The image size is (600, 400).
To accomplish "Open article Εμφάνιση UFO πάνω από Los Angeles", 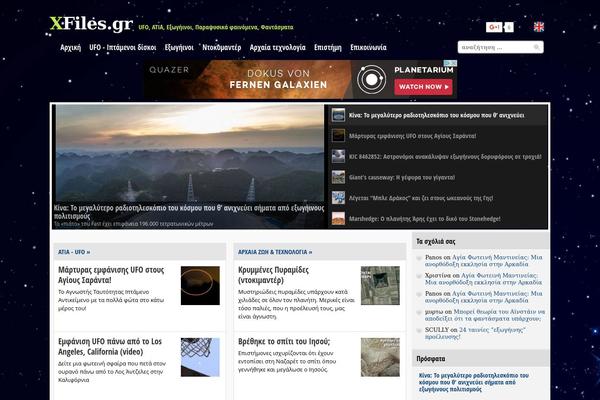I will (110, 346).
